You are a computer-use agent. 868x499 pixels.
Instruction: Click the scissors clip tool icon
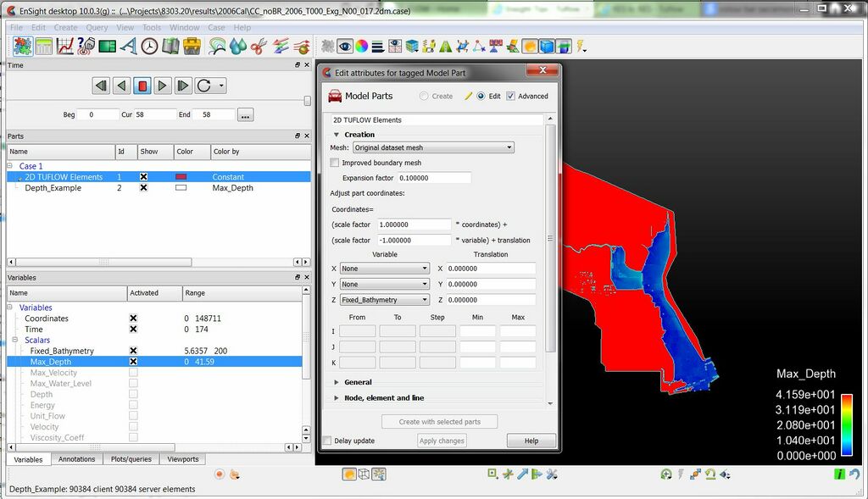259,46
